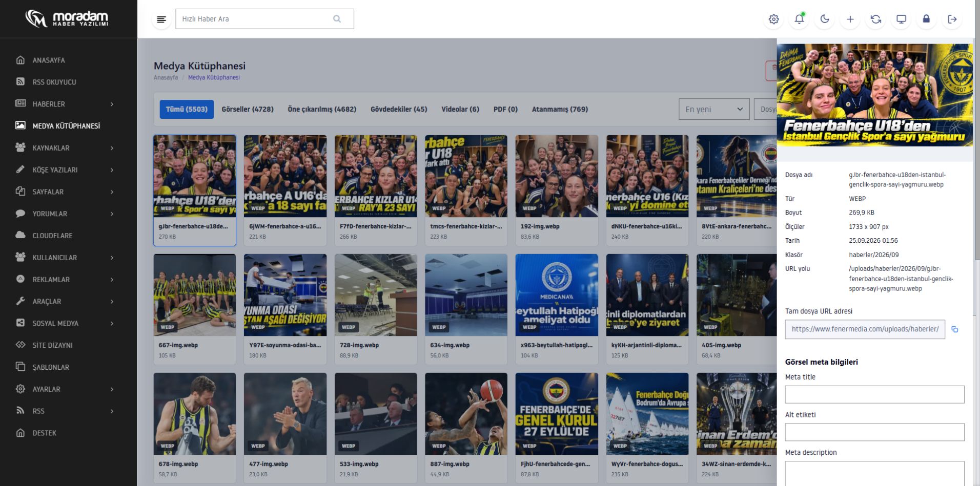This screenshot has width=980, height=486.
Task: Click the plus add icon in top bar
Action: pos(850,19)
